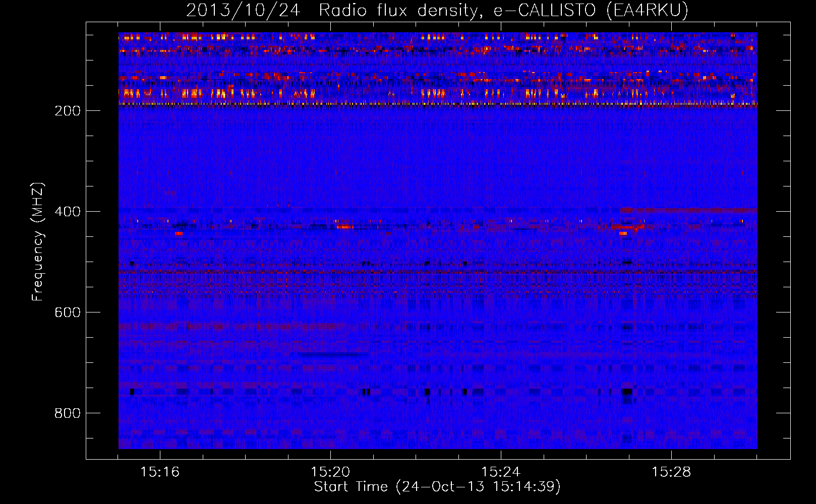
Task: Click the 15:28 time tick label
Action: click(671, 472)
